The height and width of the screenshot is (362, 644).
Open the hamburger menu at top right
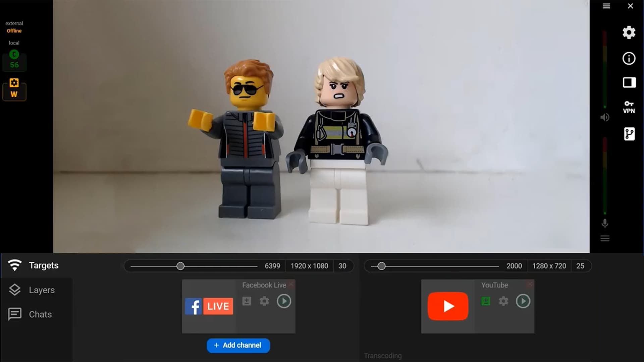(606, 6)
